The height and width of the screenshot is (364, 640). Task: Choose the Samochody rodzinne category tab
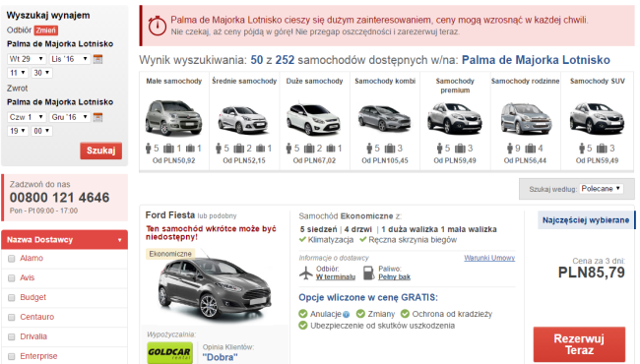pyautogui.click(x=526, y=121)
